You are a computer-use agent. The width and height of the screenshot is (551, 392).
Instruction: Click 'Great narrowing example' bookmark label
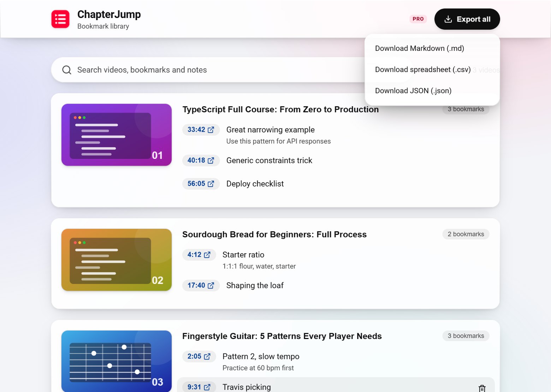coord(271,130)
